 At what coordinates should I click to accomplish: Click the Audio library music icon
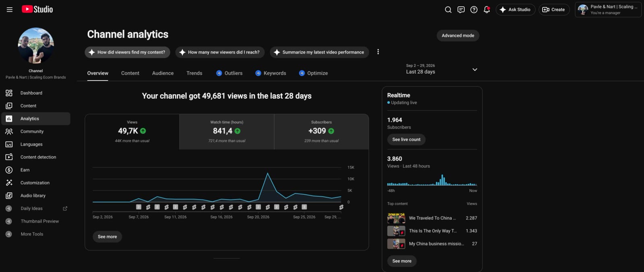[x=9, y=196]
